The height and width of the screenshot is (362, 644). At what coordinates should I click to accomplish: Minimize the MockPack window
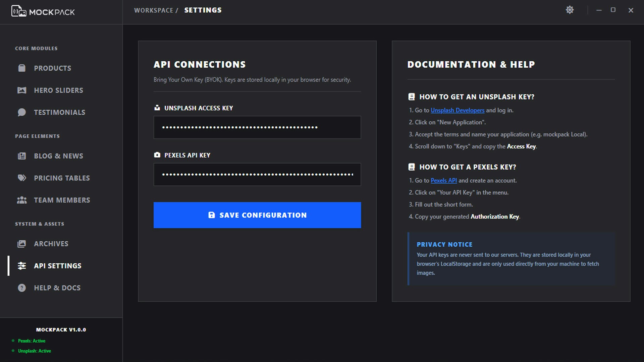coord(599,10)
